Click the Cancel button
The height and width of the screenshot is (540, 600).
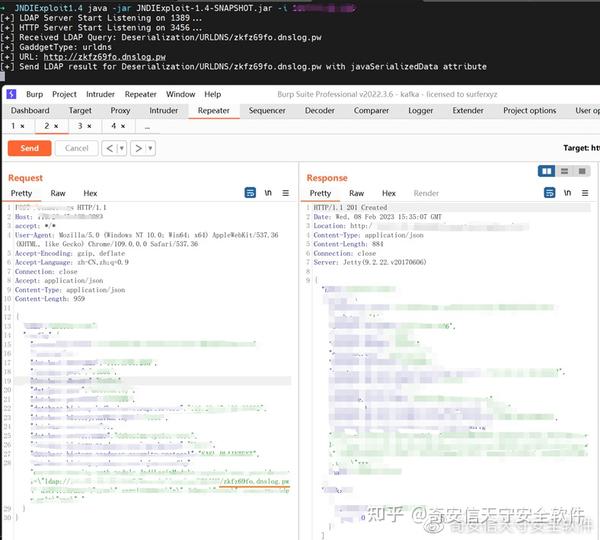[77, 148]
